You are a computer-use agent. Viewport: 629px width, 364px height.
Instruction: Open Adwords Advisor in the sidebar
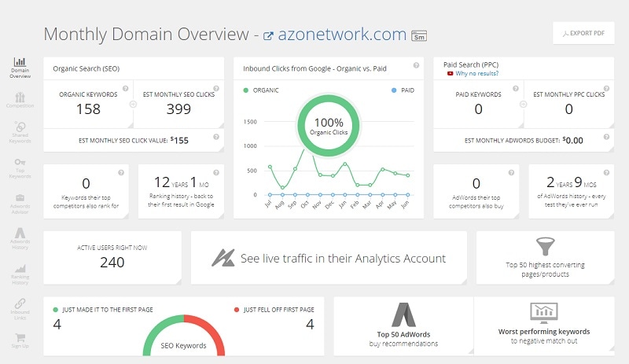(x=20, y=204)
